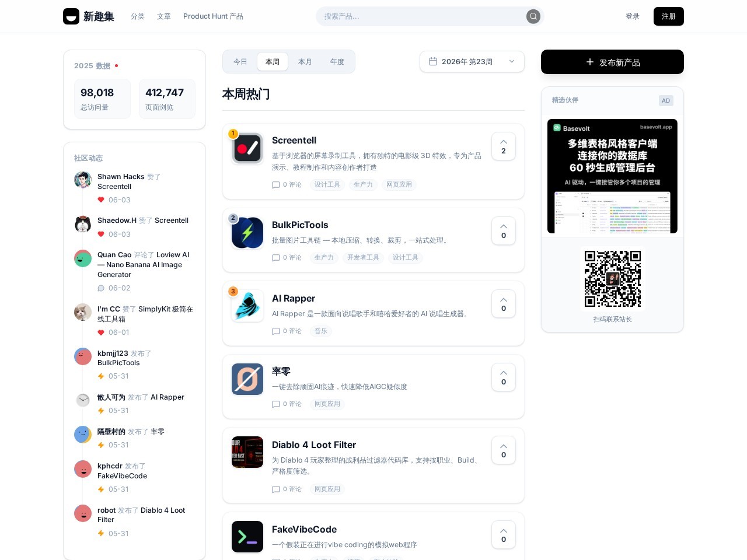
Task: Click I'm CC cat avatar
Action: 83,312
